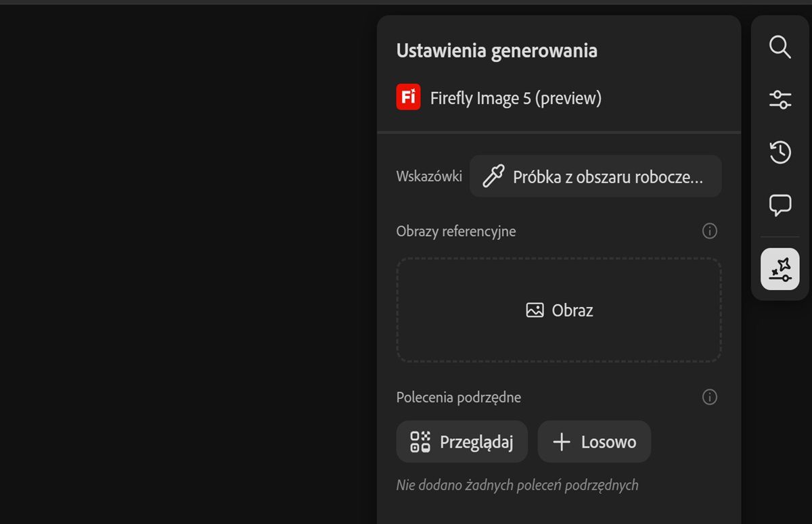
Task: Click the 'Obraz' label in the drop zone
Action: point(572,310)
